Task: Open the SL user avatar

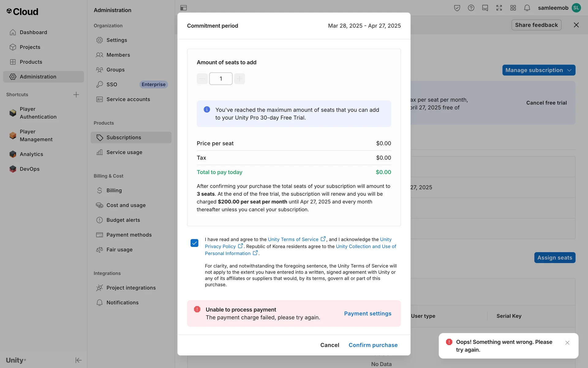Action: (576, 8)
